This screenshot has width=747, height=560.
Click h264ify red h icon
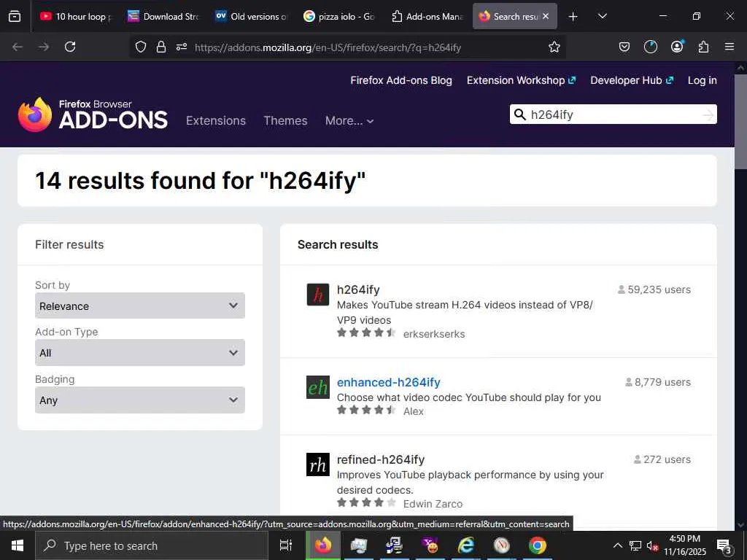318,295
